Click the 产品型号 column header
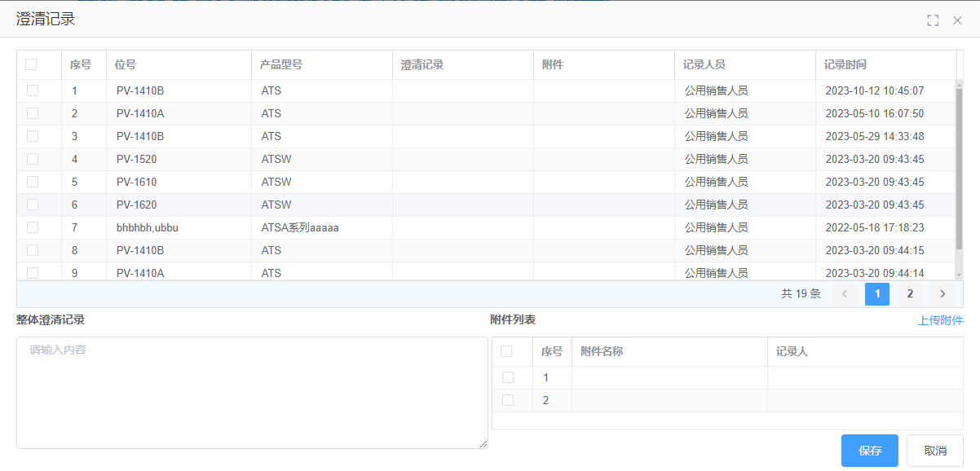This screenshot has height=471, width=980. pyautogui.click(x=280, y=64)
